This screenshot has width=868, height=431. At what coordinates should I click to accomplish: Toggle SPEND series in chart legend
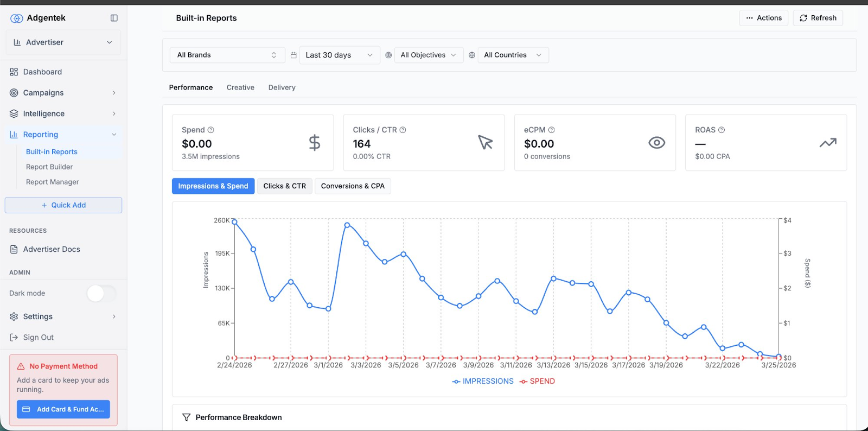pyautogui.click(x=537, y=381)
